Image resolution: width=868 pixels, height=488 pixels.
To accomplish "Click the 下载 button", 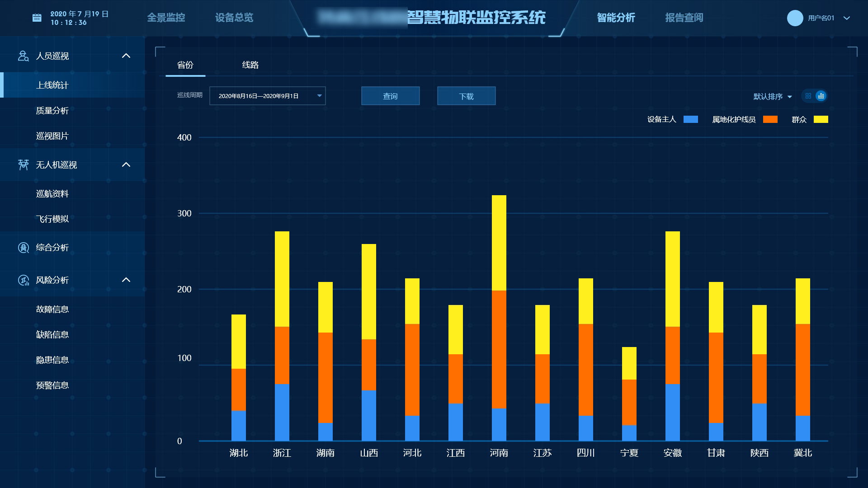I will point(467,96).
